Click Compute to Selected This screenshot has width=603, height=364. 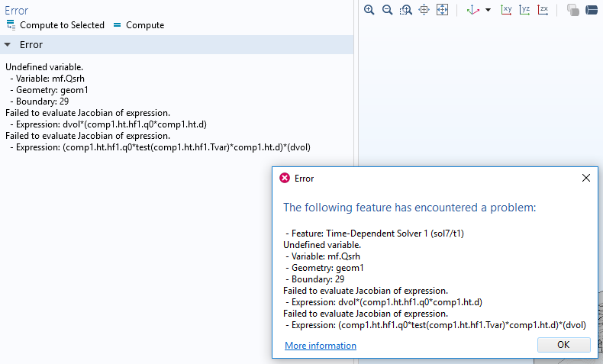pos(55,25)
